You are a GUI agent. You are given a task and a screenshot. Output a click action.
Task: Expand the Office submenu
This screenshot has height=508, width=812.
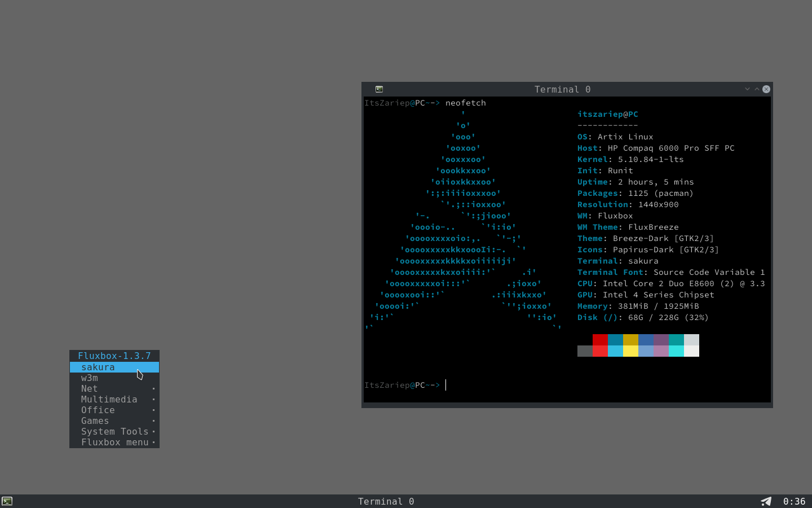point(114,410)
